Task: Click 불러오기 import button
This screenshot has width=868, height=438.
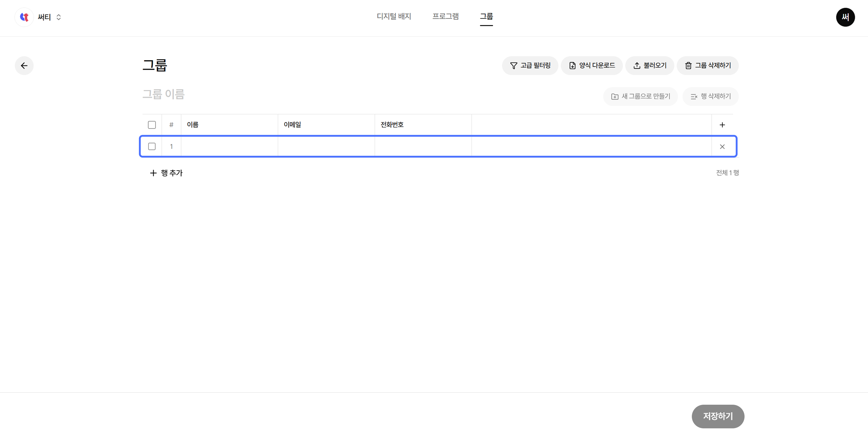Action: coord(649,66)
